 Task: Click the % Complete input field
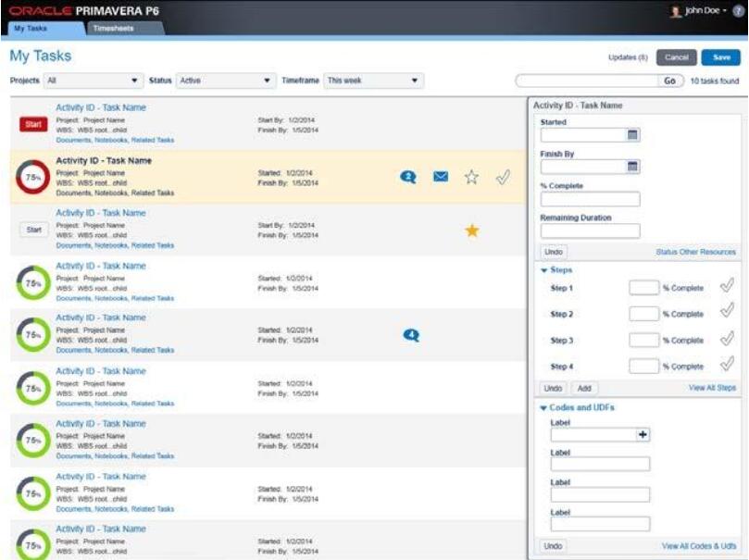coord(590,199)
